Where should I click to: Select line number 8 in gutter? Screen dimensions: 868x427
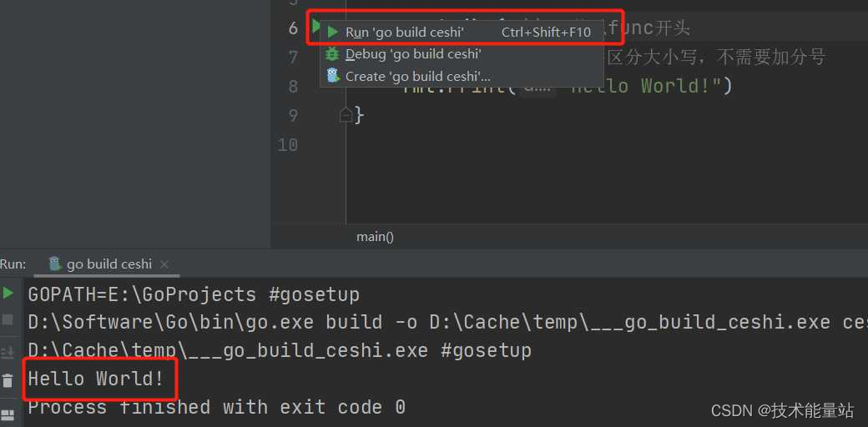293,86
